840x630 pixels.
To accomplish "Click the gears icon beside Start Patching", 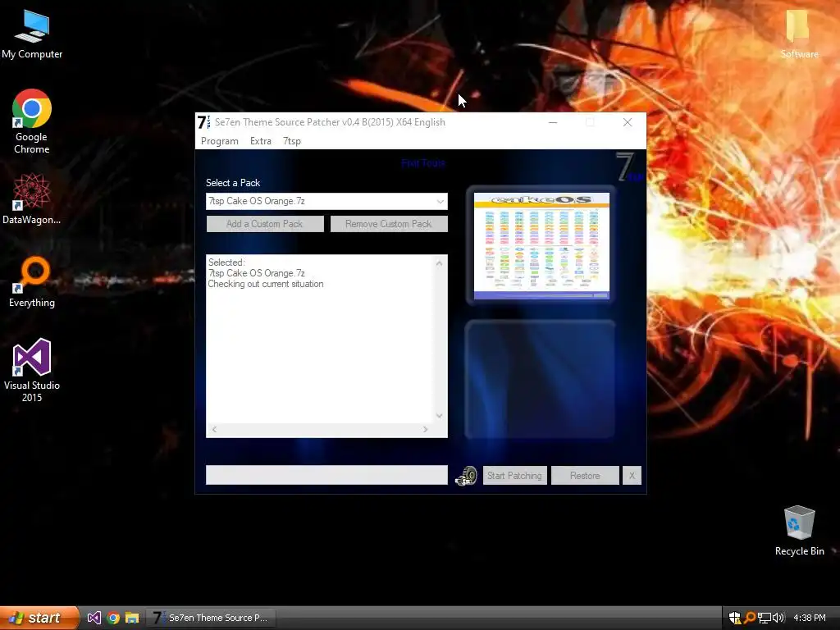I will 466,475.
